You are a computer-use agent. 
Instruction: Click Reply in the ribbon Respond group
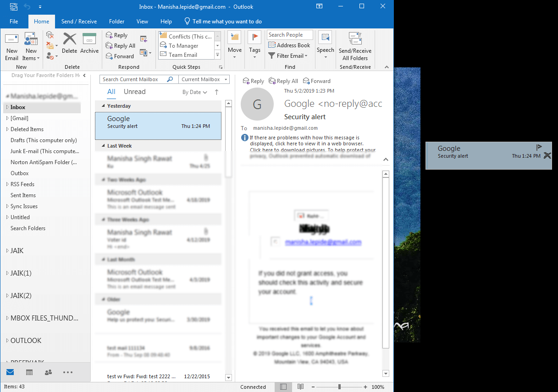116,35
